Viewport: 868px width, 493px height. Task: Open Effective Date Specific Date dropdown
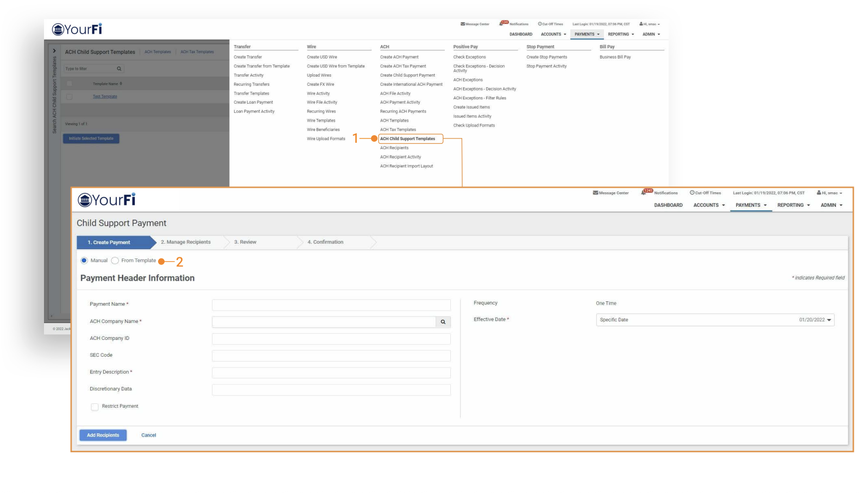pyautogui.click(x=715, y=320)
